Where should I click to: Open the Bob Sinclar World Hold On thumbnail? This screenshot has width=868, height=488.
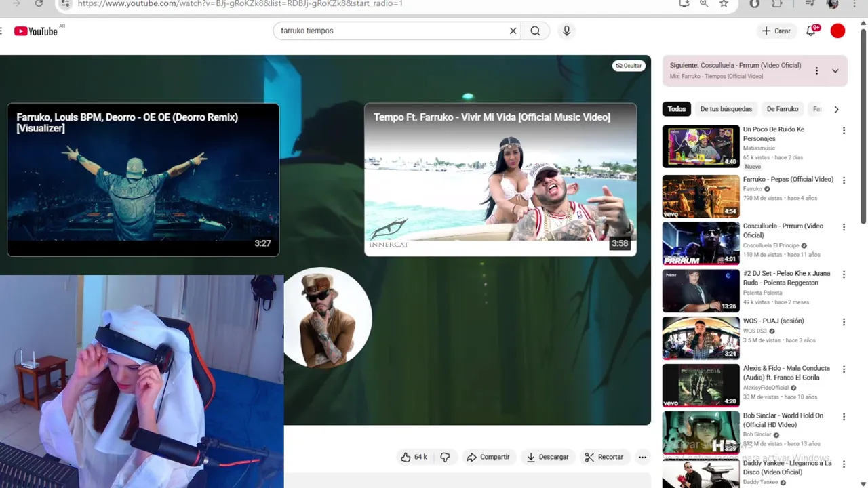[701, 433]
